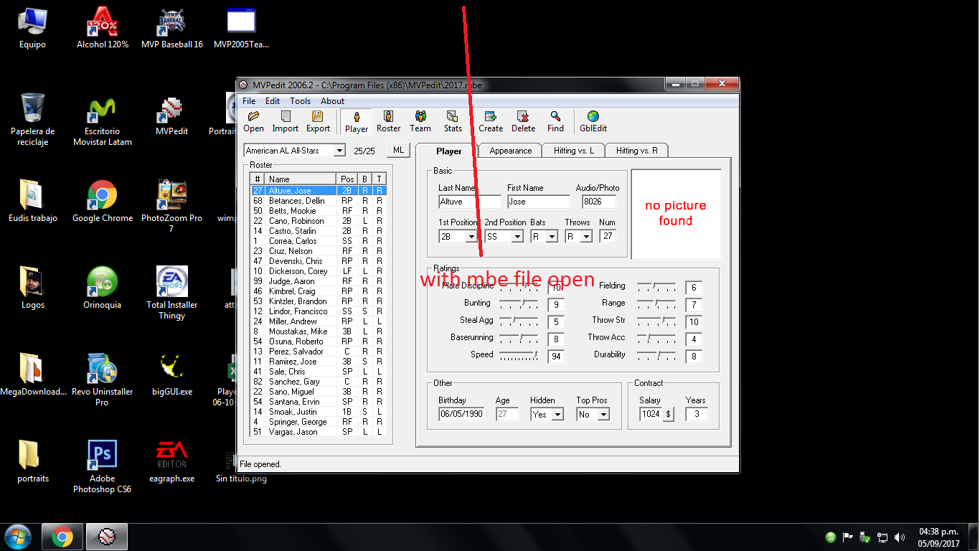Image resolution: width=980 pixels, height=551 pixels.
Task: Click Chrome in the taskbar
Action: click(x=62, y=537)
